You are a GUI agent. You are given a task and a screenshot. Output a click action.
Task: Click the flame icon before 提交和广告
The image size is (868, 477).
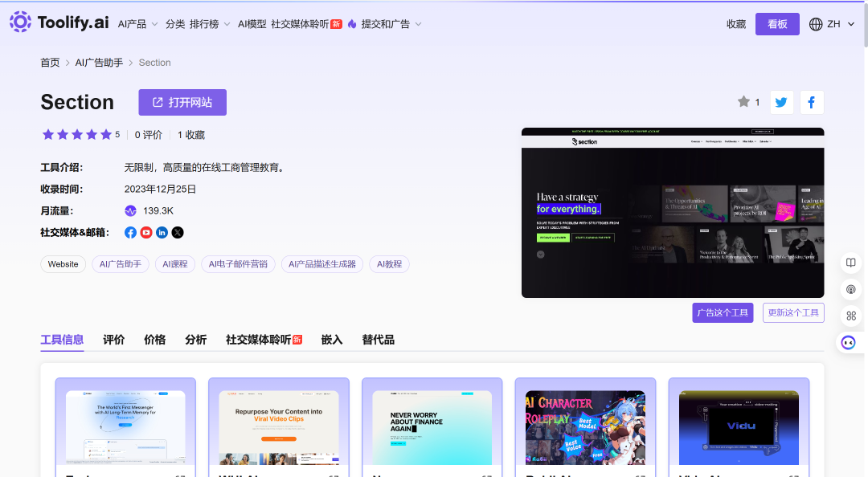click(352, 24)
